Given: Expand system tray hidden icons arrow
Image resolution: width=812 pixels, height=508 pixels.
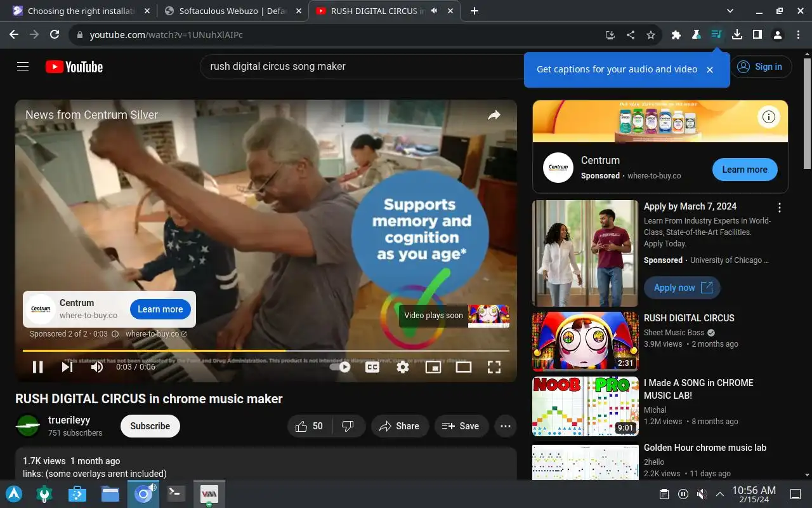Looking at the screenshot, I should (x=720, y=494).
